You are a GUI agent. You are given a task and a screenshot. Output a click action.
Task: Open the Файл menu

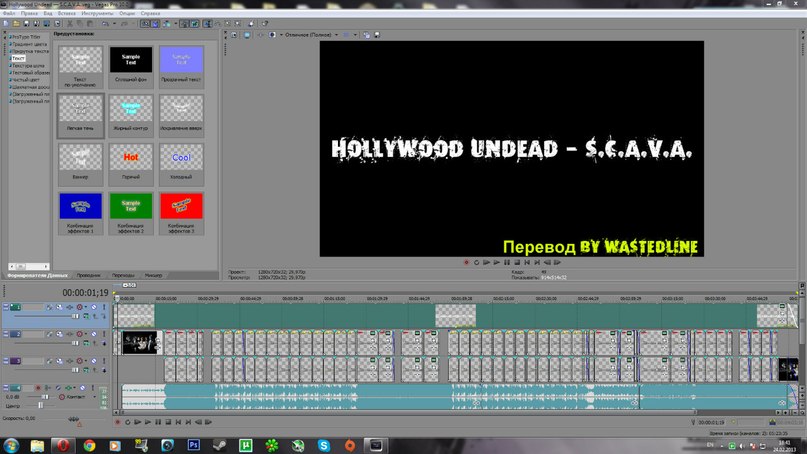pyautogui.click(x=9, y=13)
